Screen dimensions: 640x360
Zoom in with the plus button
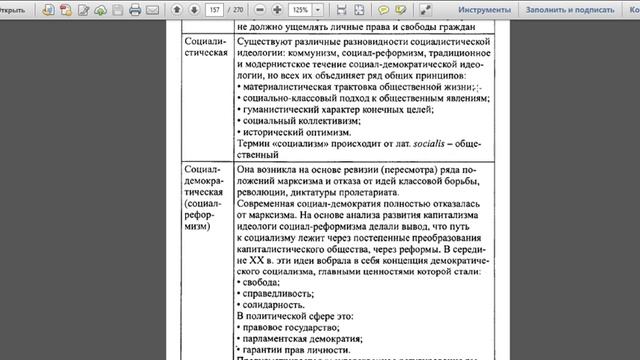[x=277, y=10]
